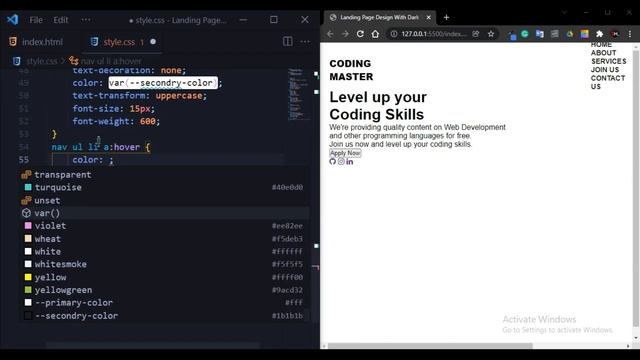Viewport: 640px width, 360px height.
Task: Open the Extensions puzzle icon
Action: point(599,34)
